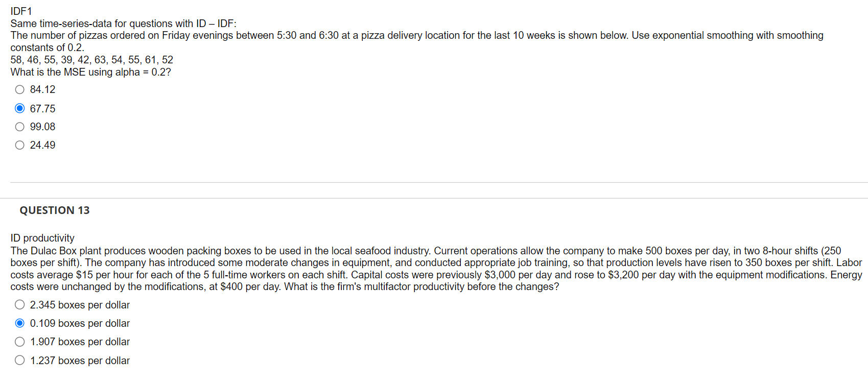This screenshot has height=382, width=868.
Task: Click the ID productivity label
Action: pyautogui.click(x=42, y=238)
